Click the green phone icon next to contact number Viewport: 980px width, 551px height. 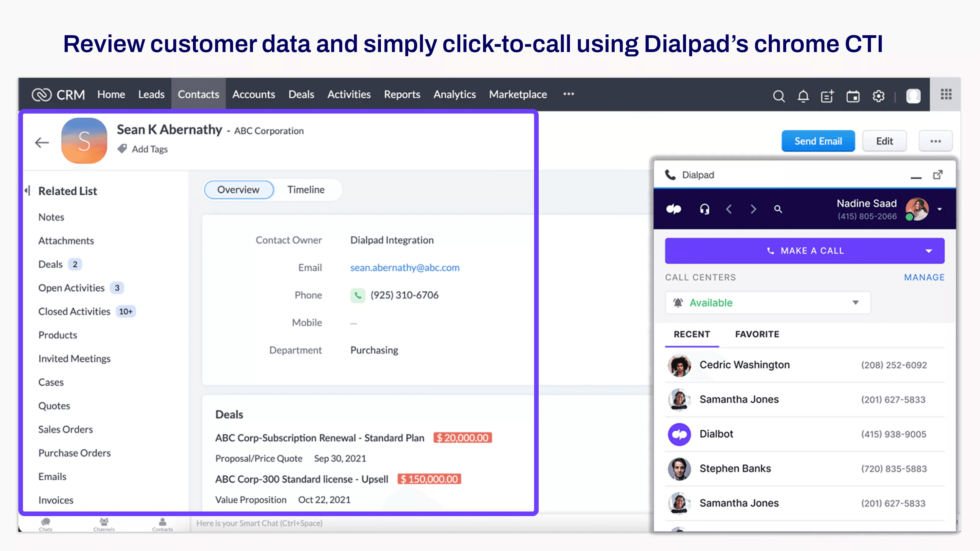pyautogui.click(x=357, y=295)
